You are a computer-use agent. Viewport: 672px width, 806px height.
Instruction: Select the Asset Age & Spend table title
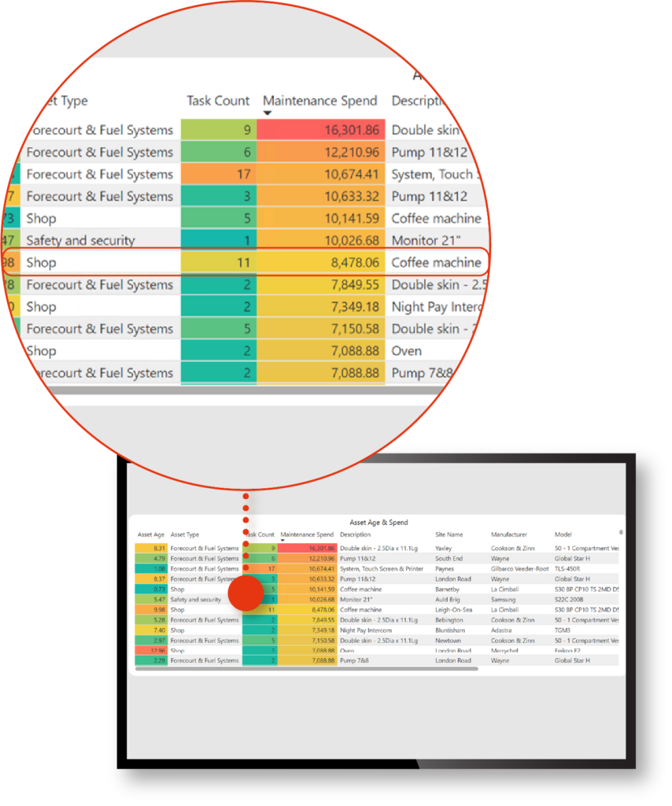coord(378,522)
